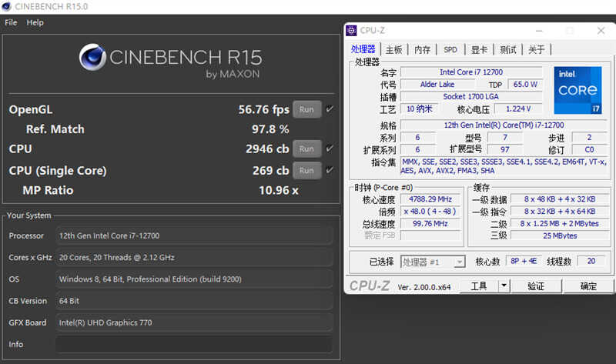The height and width of the screenshot is (364, 616).
Task: Click the MP Ratio 10.96 x value
Action: 279,190
